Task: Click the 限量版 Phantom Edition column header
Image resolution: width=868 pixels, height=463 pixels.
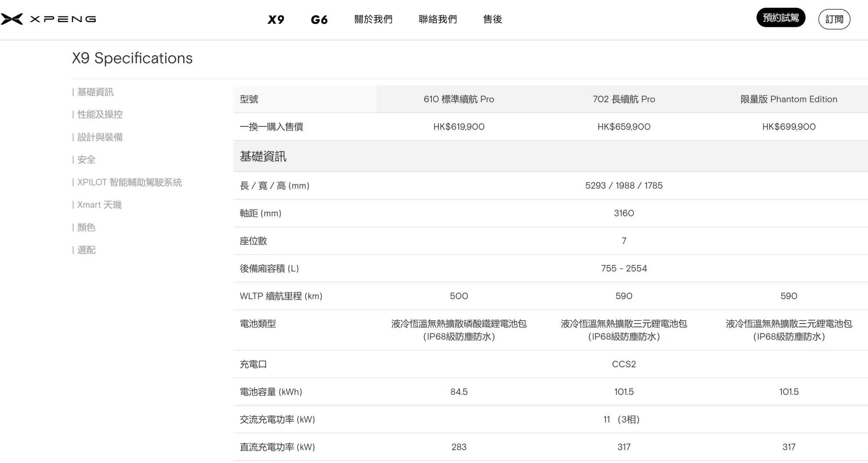Action: click(x=789, y=99)
